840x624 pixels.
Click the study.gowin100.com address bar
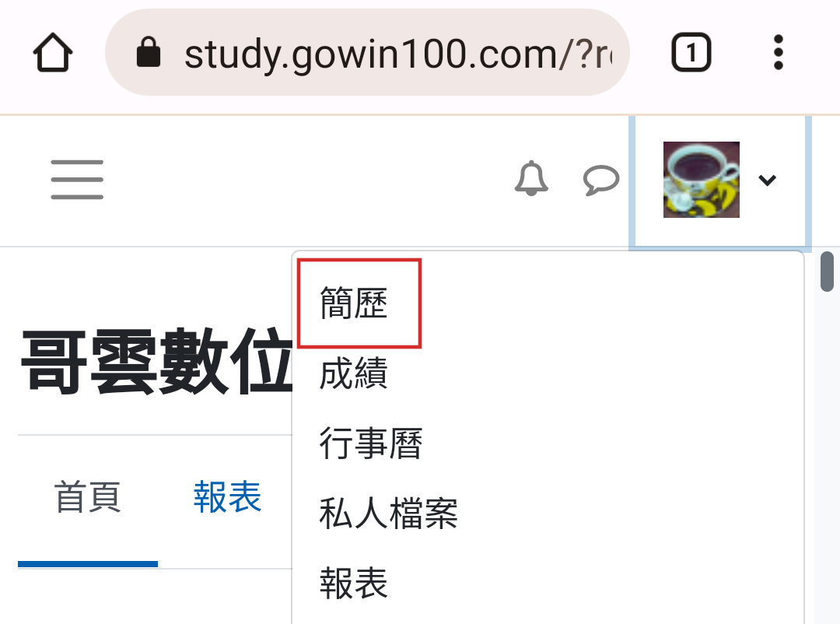pyautogui.click(x=367, y=53)
